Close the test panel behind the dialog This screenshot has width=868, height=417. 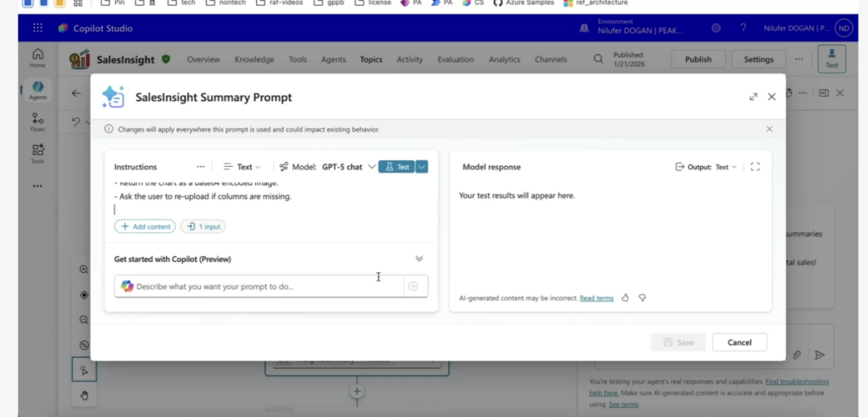coord(840,93)
